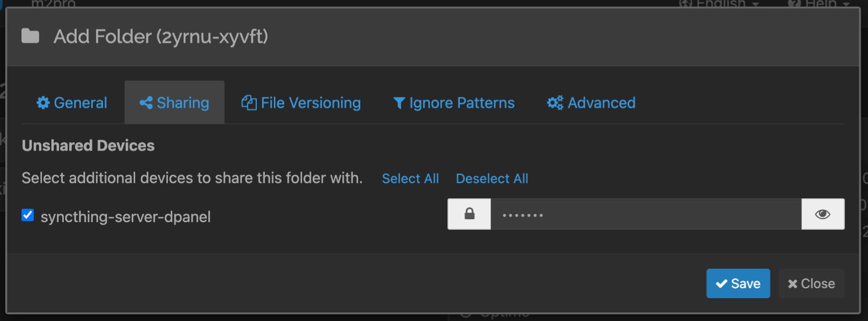Click the double-gear icon for Advanced

point(555,103)
